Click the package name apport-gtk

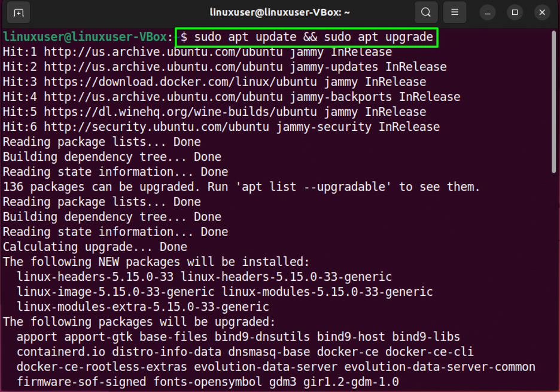tap(98, 336)
